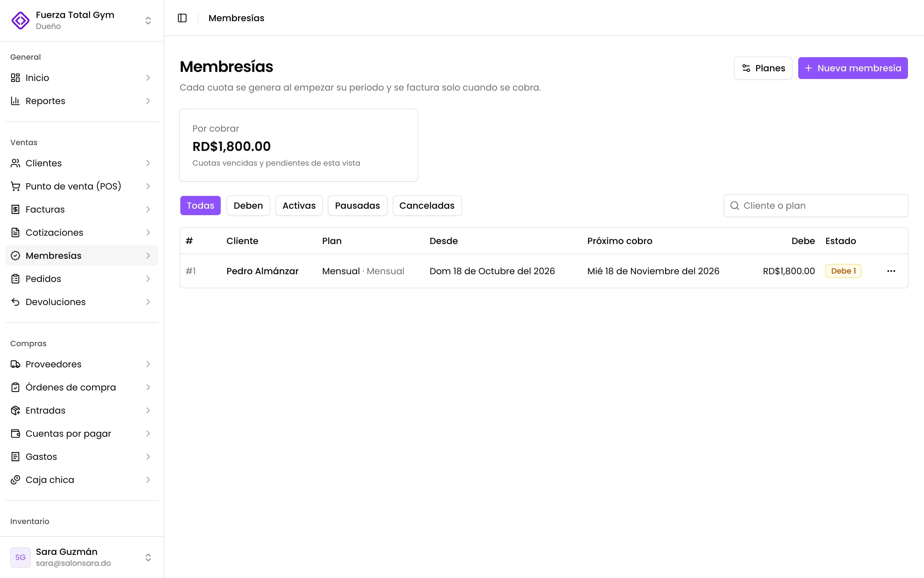Screen dimensions: 924x578
Task: Click the 'RD$1,800.00' Debe cell in row #1
Action: 789,271
